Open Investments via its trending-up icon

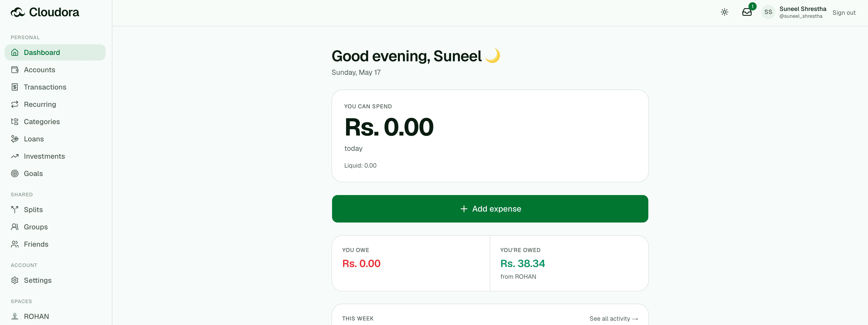click(15, 156)
